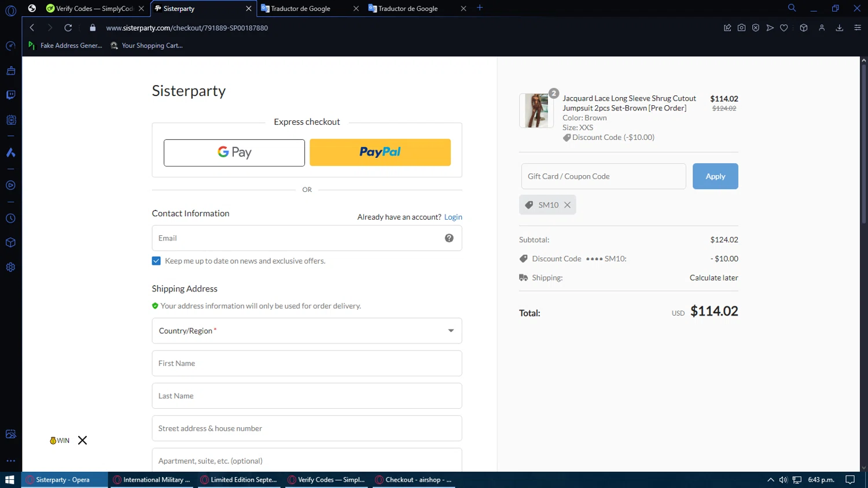Open History clock icon in sidebar
Viewport: 868px width, 488px height.
pos(10,219)
